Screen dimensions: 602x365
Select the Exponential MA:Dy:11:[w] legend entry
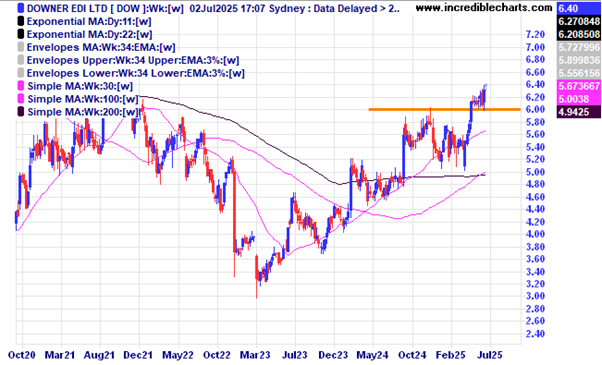point(89,21)
